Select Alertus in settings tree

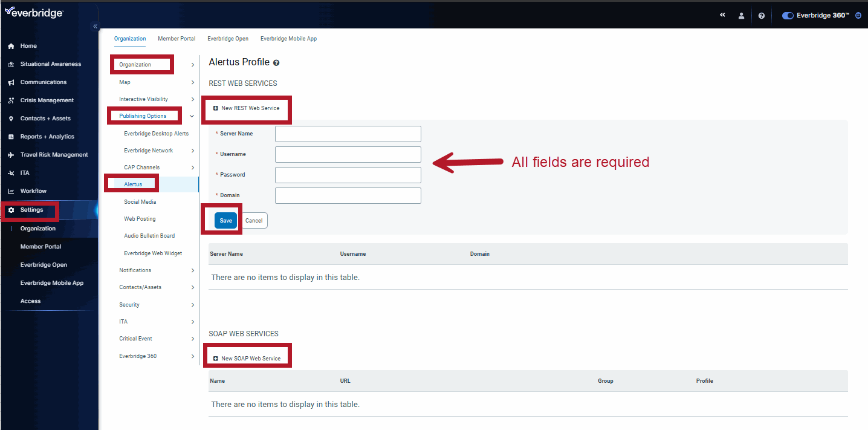(133, 184)
